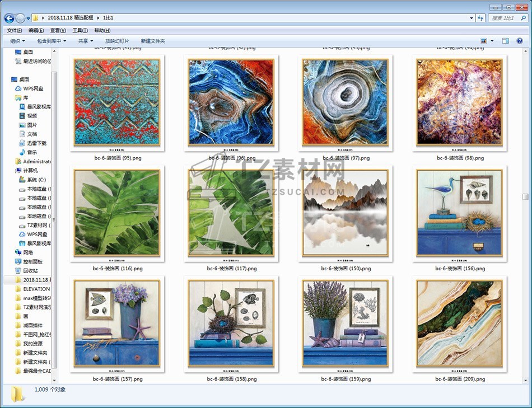Select 音乐 library in sidebar
This screenshot has height=408, width=532.
(x=31, y=152)
